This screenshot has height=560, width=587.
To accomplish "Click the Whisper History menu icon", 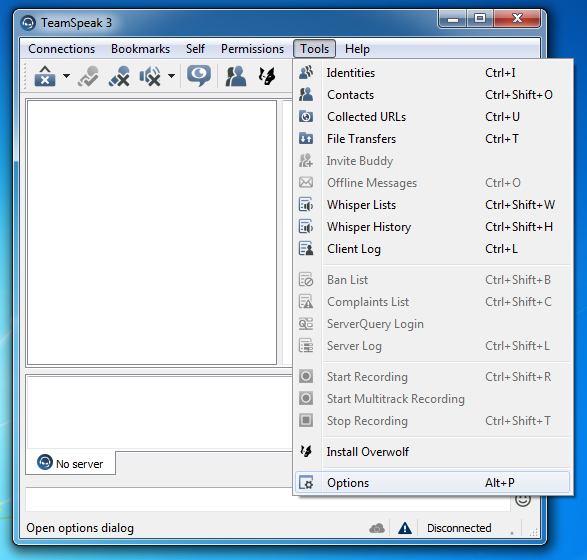I will click(x=306, y=227).
